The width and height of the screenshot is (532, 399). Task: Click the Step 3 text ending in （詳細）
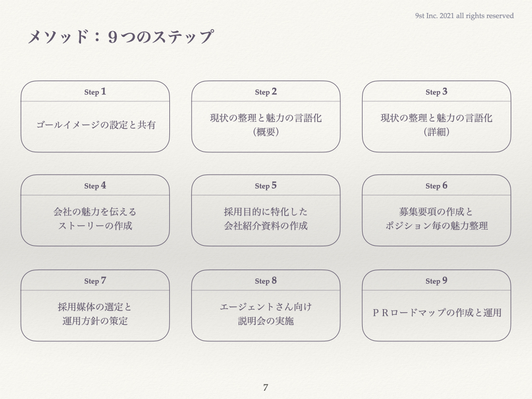tap(436, 125)
